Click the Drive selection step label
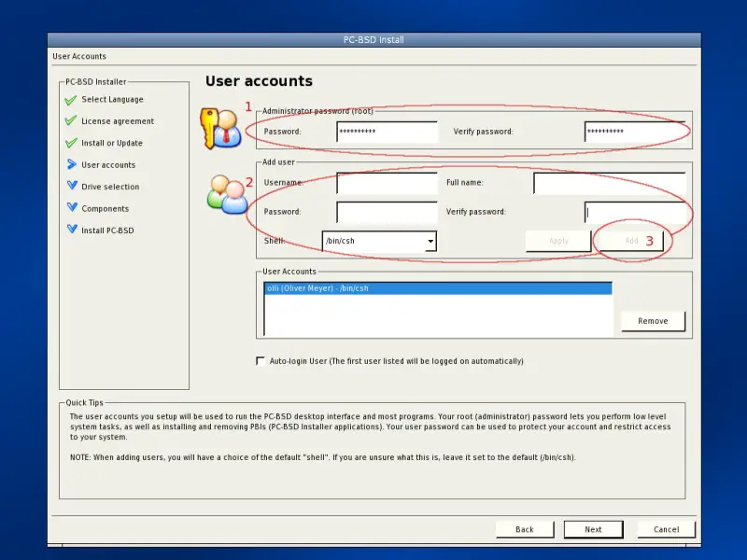Image resolution: width=747 pixels, height=560 pixels. pos(110,187)
